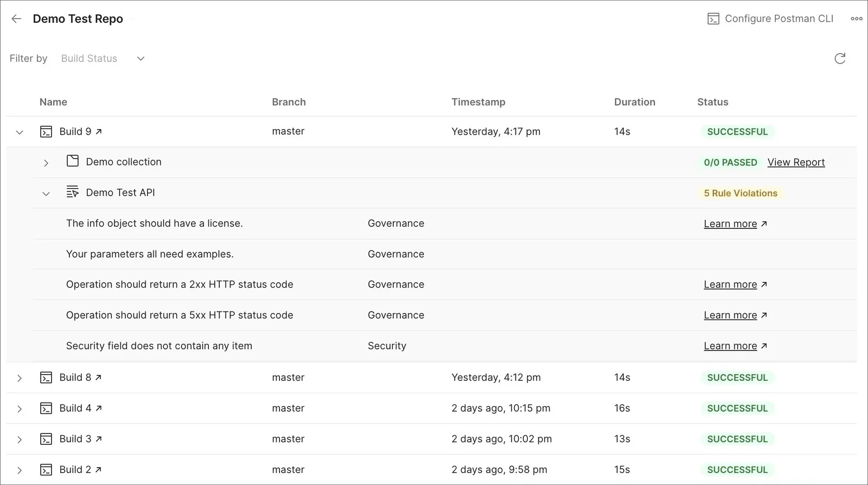Click the Build 2 terminal icon
Image resolution: width=868 pixels, height=485 pixels.
(46, 470)
